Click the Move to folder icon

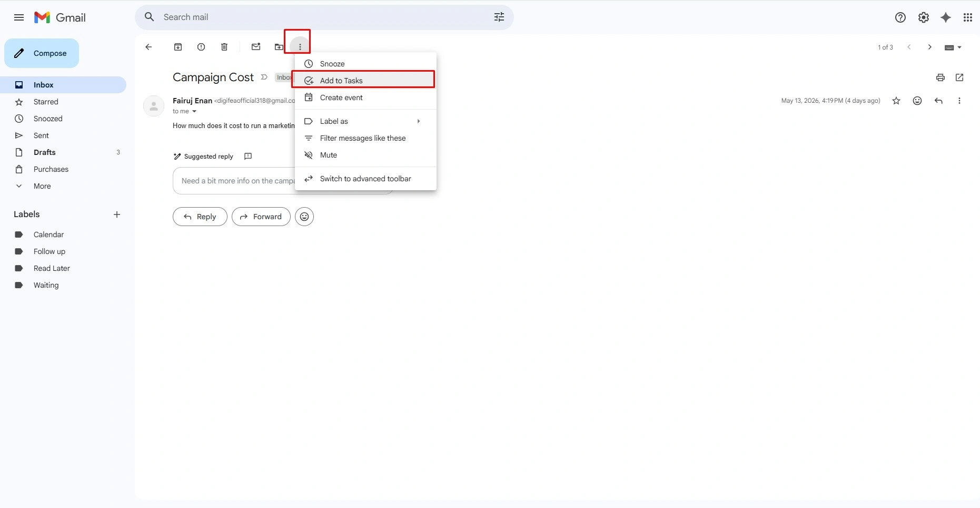point(279,47)
